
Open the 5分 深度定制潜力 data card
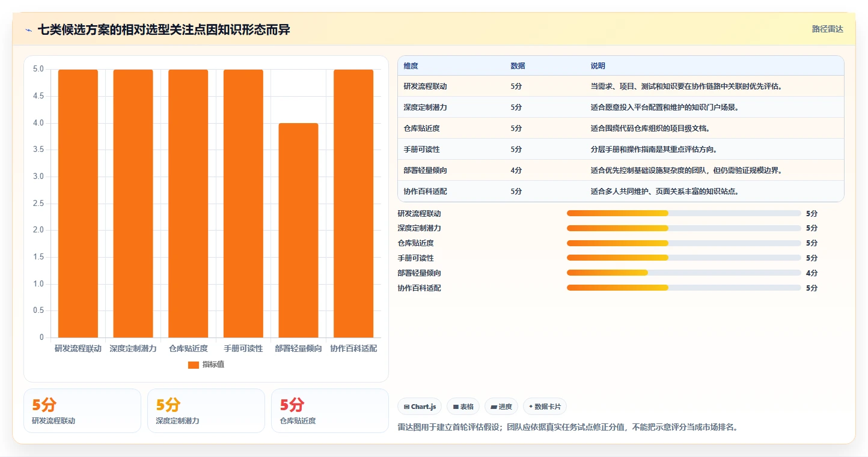(206, 411)
